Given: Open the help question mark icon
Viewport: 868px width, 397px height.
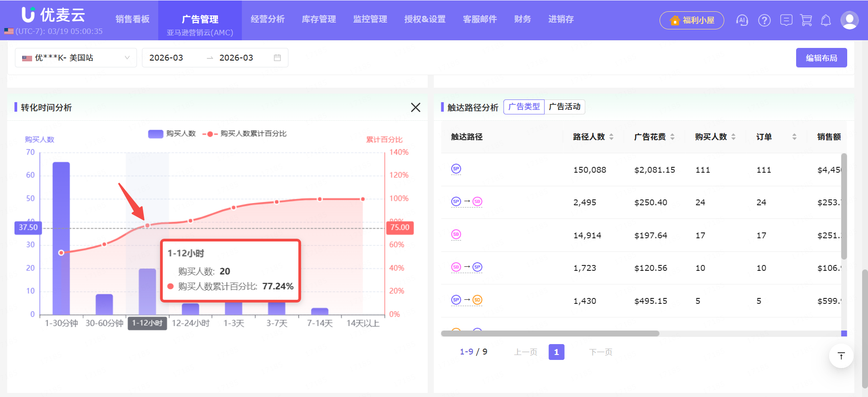Looking at the screenshot, I should click(764, 20).
